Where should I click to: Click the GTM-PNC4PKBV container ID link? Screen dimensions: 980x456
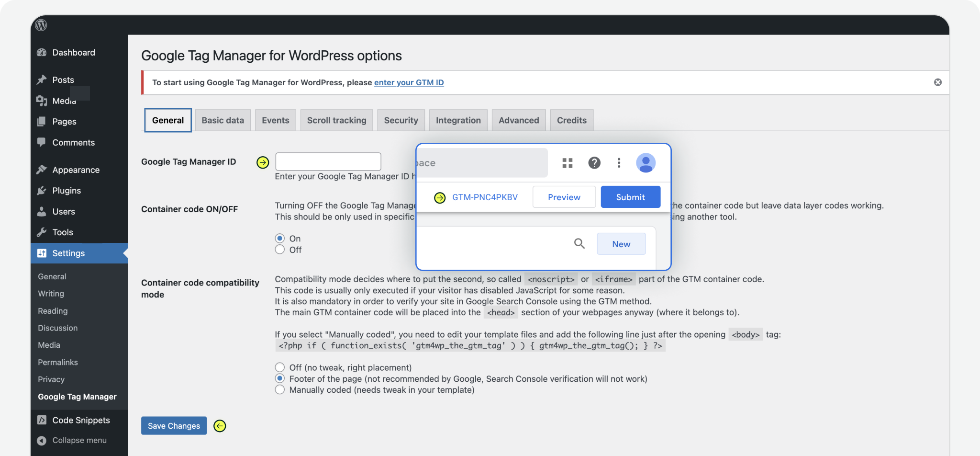coord(485,197)
